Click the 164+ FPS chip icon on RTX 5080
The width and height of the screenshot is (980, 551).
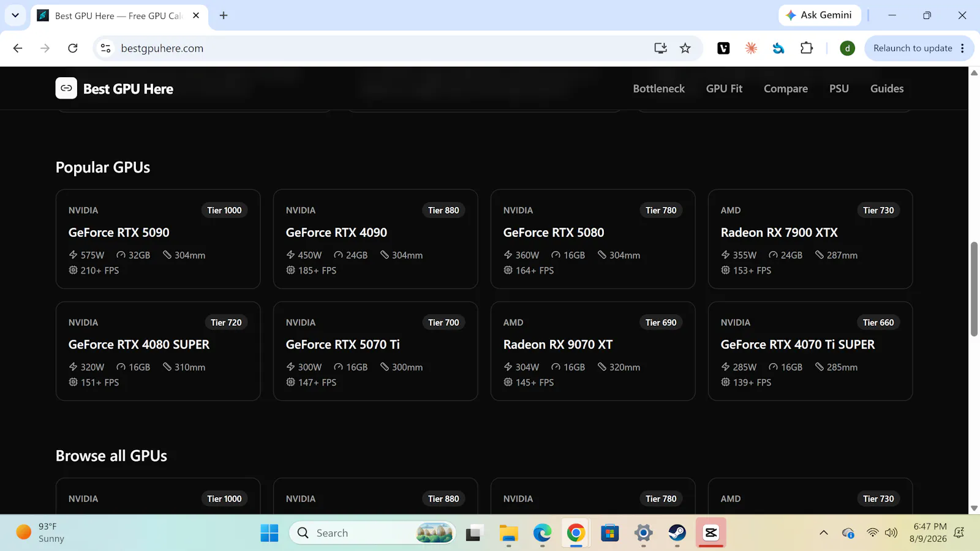click(x=508, y=270)
